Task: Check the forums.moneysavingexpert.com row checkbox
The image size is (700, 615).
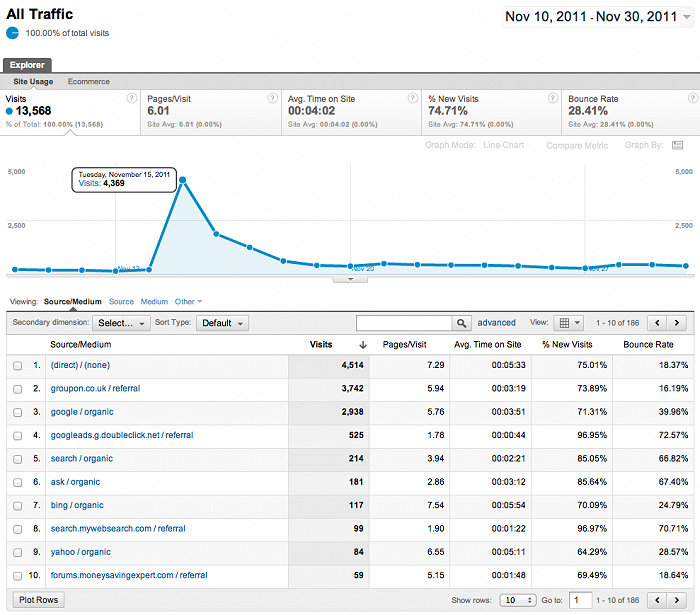Action: coord(17,576)
